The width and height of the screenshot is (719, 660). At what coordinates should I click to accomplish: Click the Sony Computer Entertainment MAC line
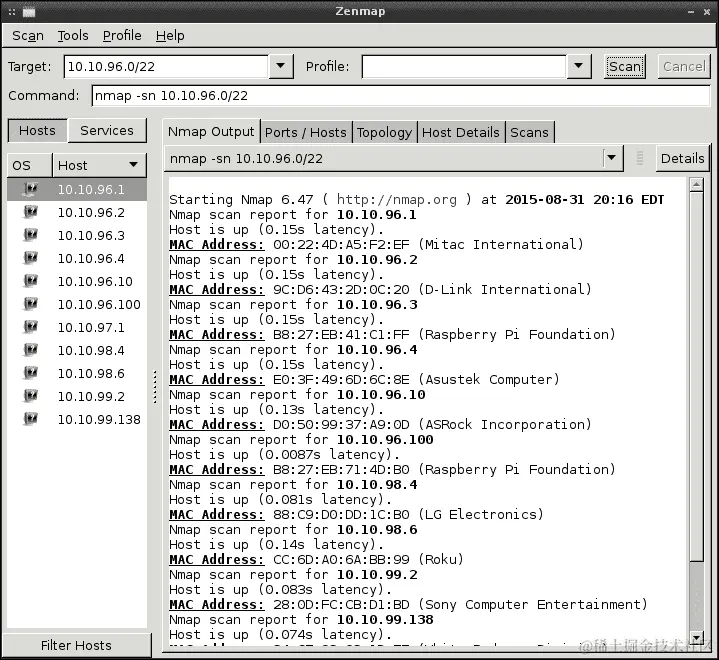[x=408, y=604]
